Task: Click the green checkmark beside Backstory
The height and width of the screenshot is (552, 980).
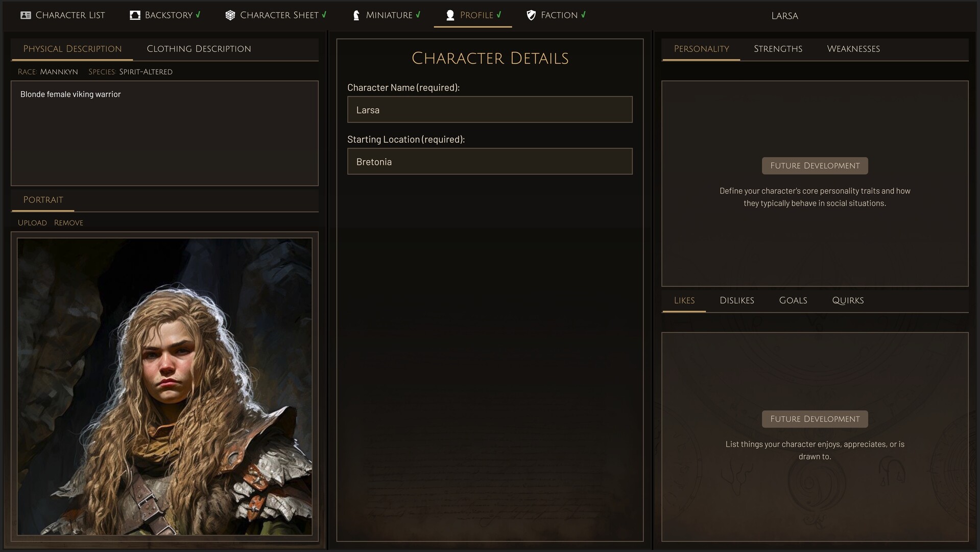Action: 197,15
